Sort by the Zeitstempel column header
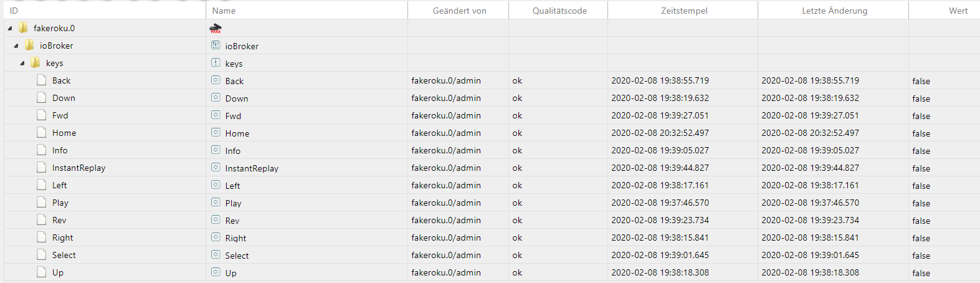The width and height of the screenshot is (980, 283). (x=684, y=11)
